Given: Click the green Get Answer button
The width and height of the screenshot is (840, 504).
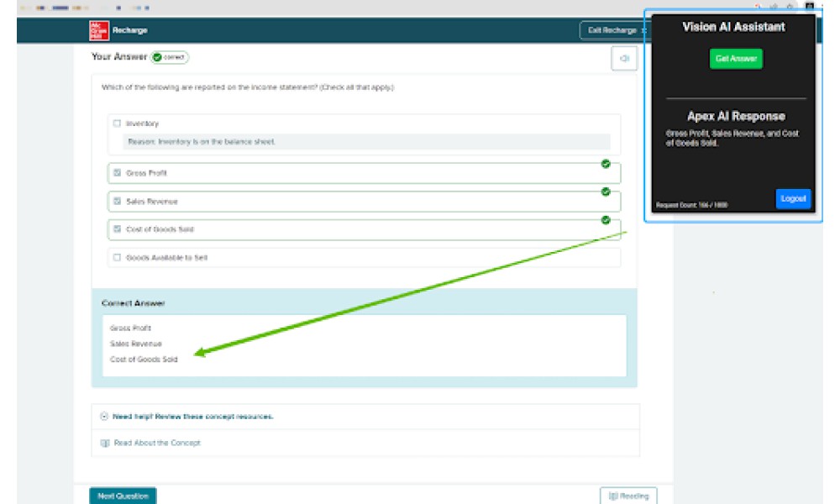Looking at the screenshot, I should (x=736, y=59).
